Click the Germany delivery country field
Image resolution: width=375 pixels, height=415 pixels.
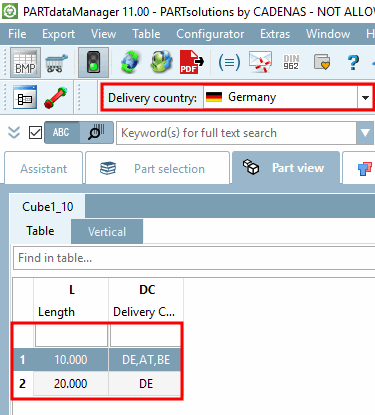[280, 97]
